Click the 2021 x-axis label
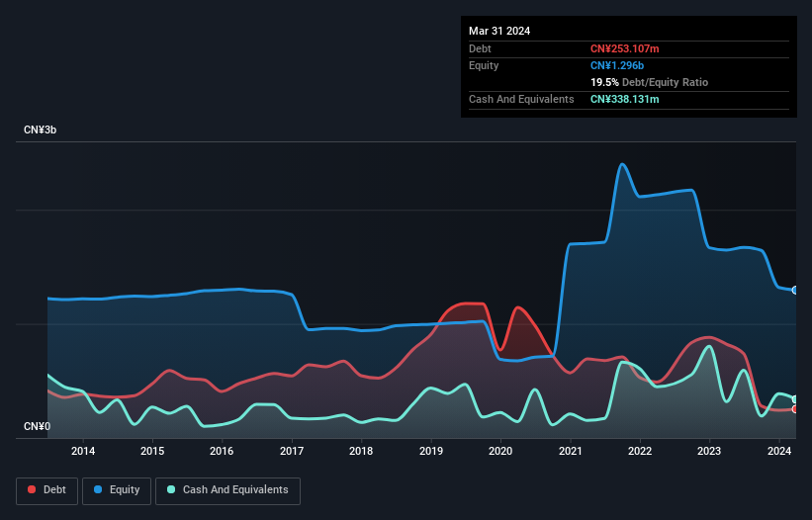Screen dimensions: 812x520 click(570, 451)
